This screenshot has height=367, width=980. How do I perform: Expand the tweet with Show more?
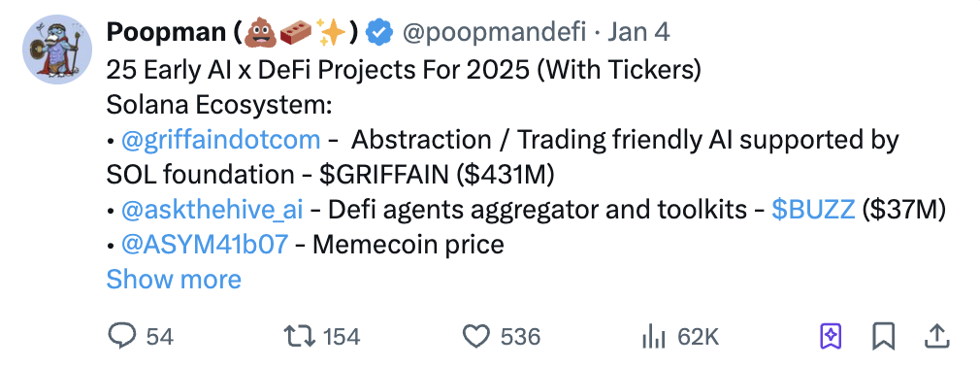[174, 279]
